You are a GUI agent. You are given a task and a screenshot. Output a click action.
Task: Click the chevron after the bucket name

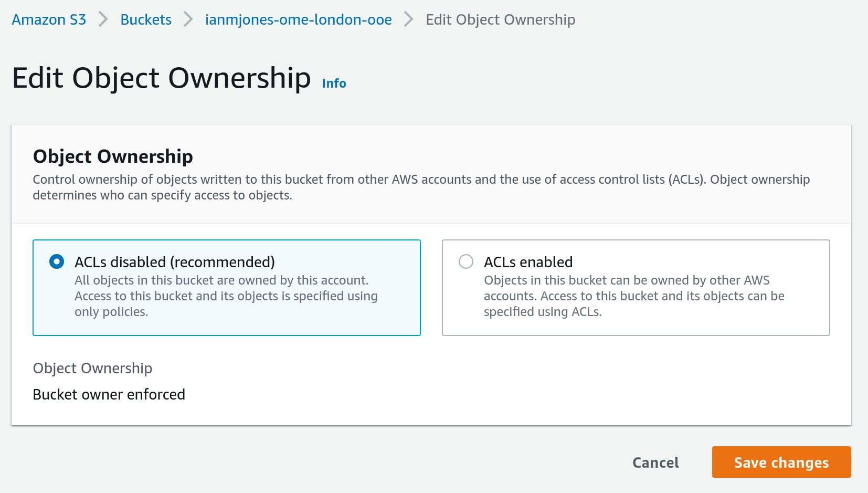[x=407, y=19]
